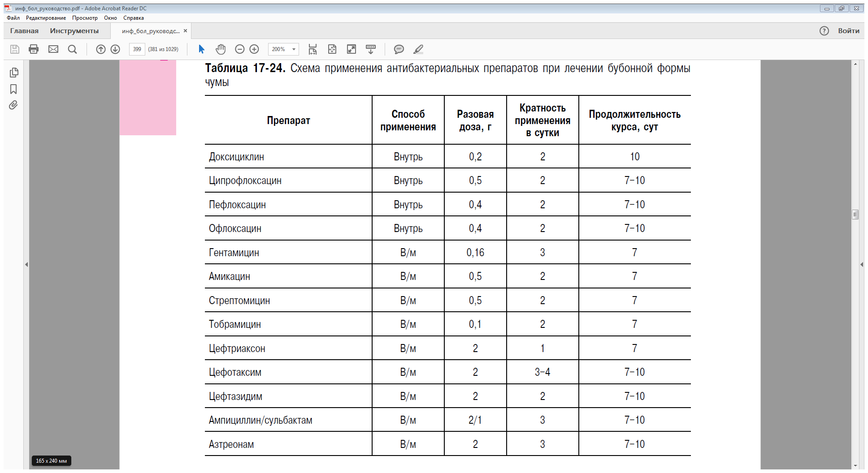868x473 pixels.
Task: Click scrollbar up arrow
Action: 855,64
